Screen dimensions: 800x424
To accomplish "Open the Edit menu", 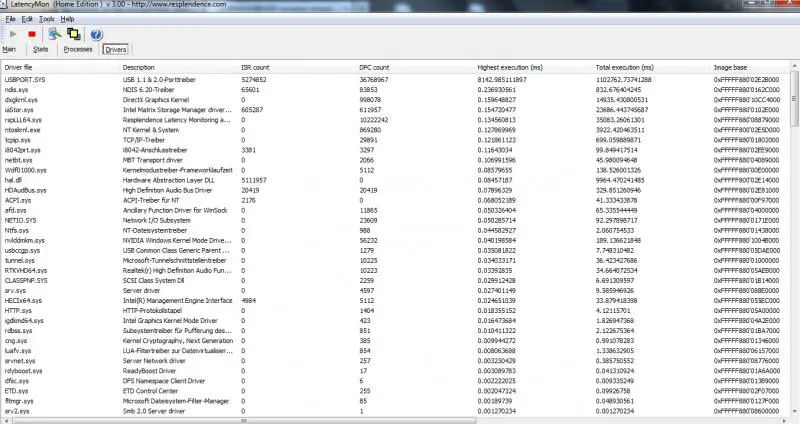I will (x=27, y=19).
